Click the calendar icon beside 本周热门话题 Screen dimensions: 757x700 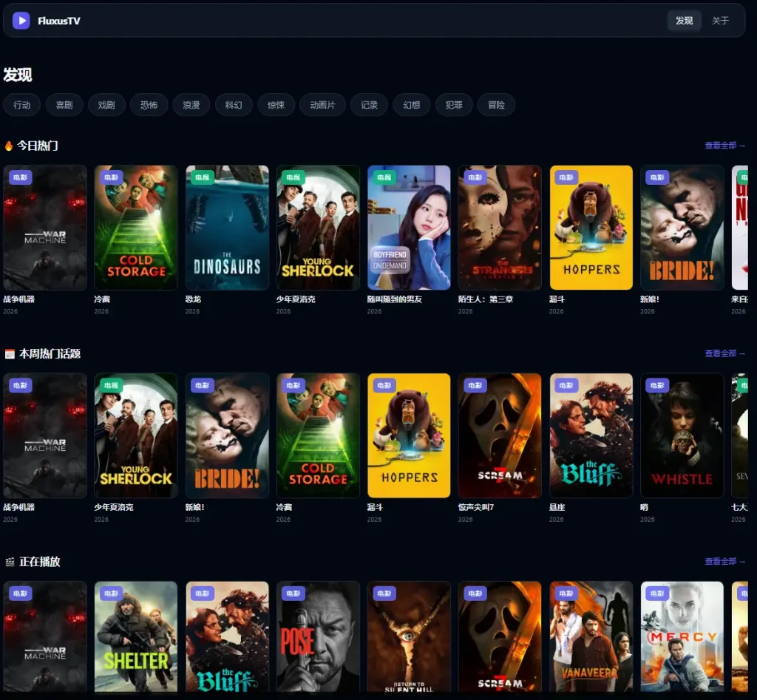point(10,354)
